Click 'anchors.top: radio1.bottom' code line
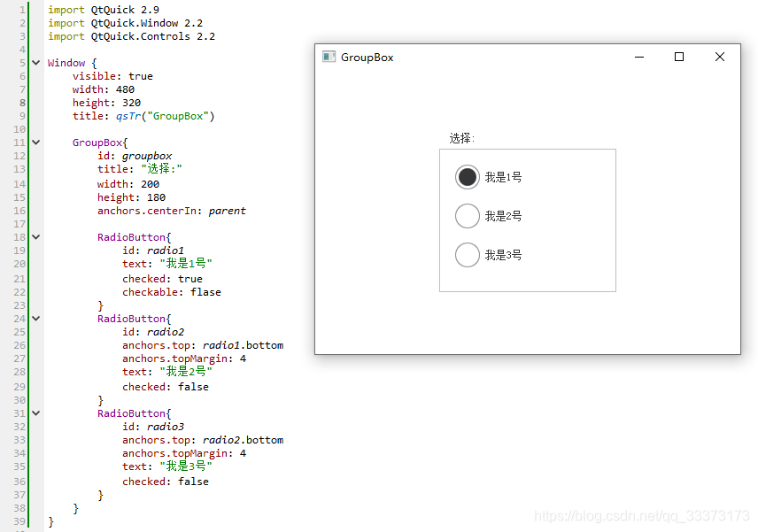Screen dimensions: 758x532 203,345
